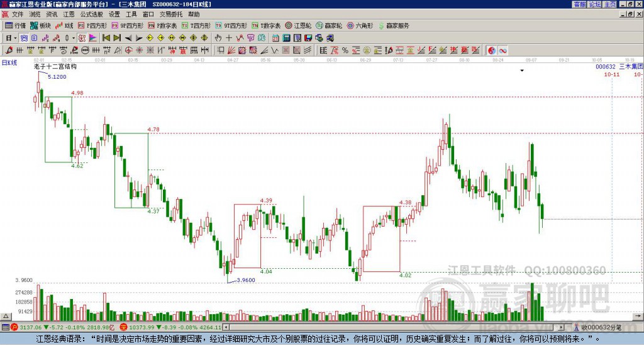Open the 江恩 menu

69,14
